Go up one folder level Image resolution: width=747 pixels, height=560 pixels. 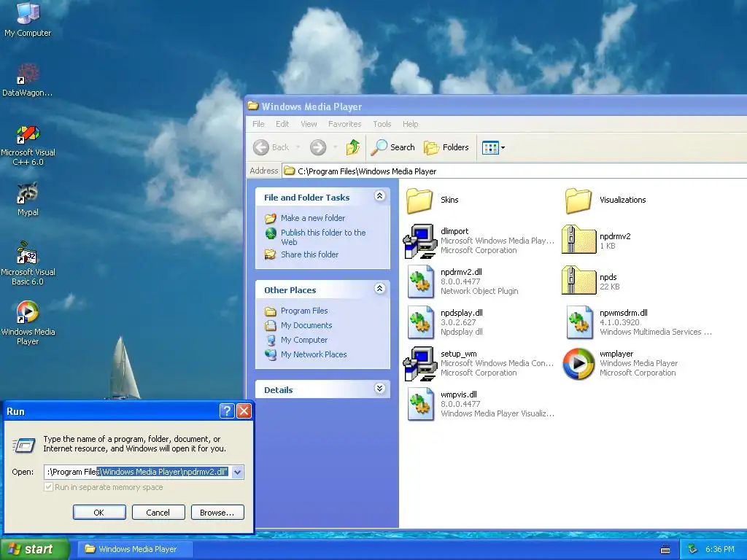[353, 147]
